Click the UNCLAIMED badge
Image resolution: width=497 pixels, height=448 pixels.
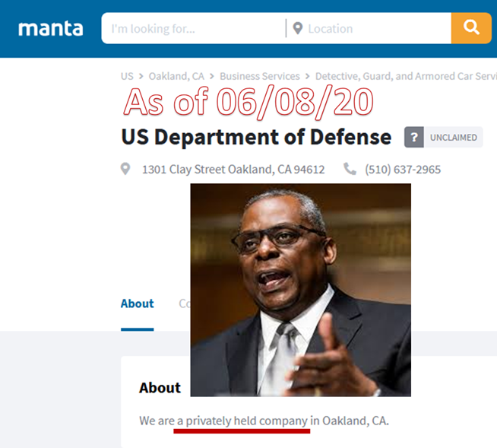454,138
